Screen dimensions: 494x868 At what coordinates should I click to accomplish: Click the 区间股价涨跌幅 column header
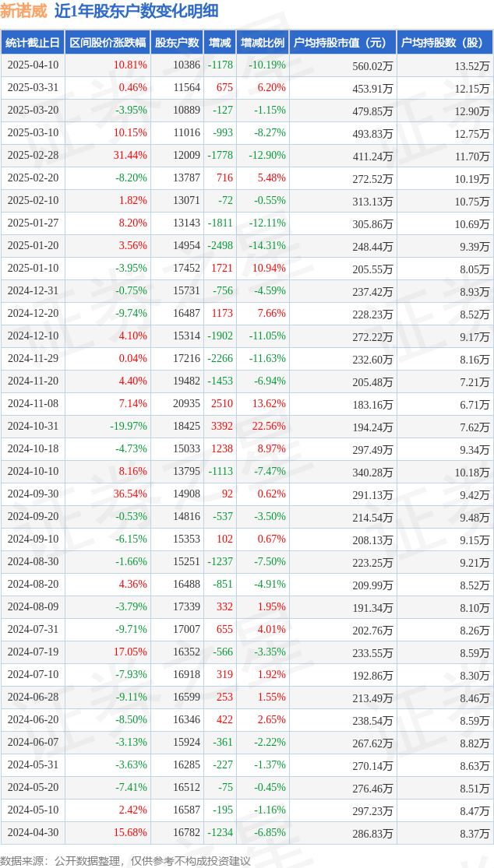coord(108,43)
